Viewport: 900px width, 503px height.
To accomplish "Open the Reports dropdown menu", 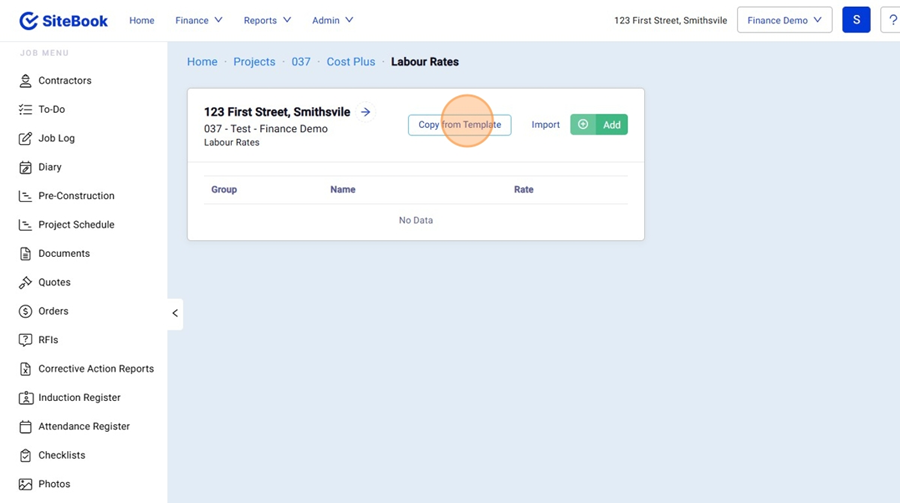I will tap(267, 20).
